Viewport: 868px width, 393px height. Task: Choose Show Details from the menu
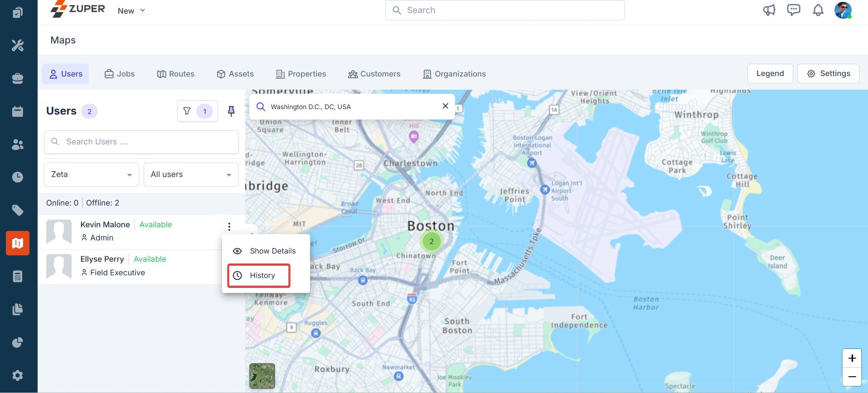pyautogui.click(x=266, y=251)
